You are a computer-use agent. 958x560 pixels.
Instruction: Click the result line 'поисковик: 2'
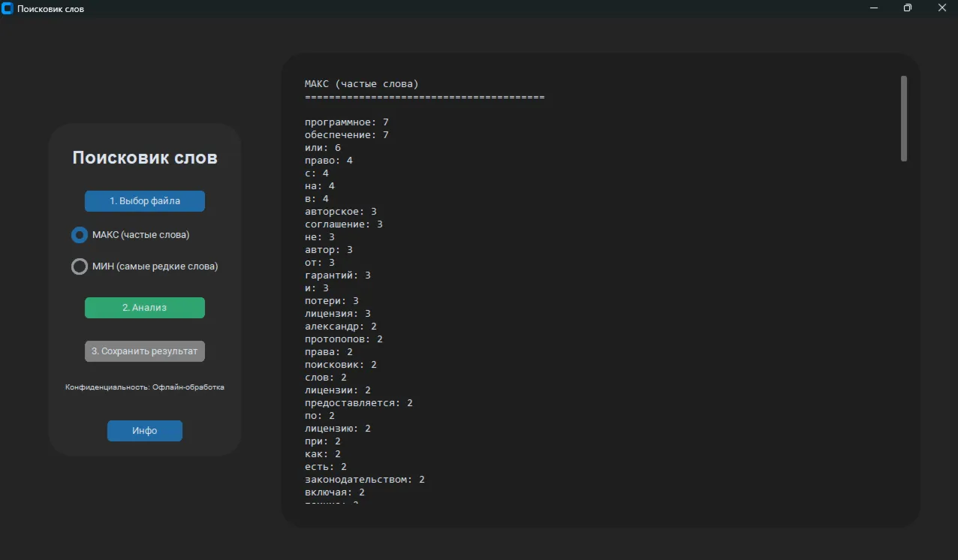pyautogui.click(x=341, y=365)
